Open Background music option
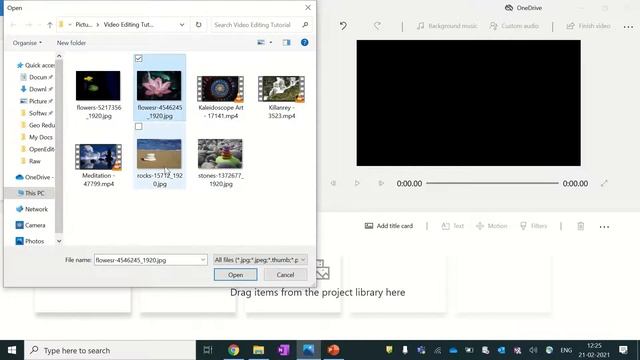The height and width of the screenshot is (360, 640). coord(447,26)
